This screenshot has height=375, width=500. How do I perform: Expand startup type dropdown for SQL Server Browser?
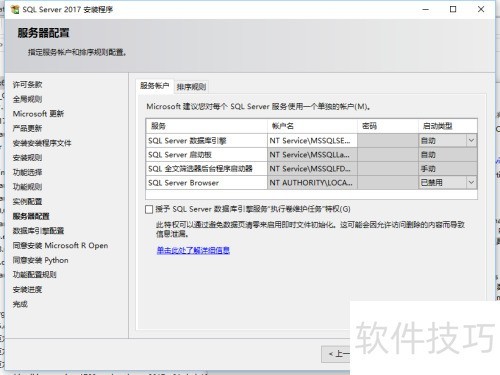471,182
